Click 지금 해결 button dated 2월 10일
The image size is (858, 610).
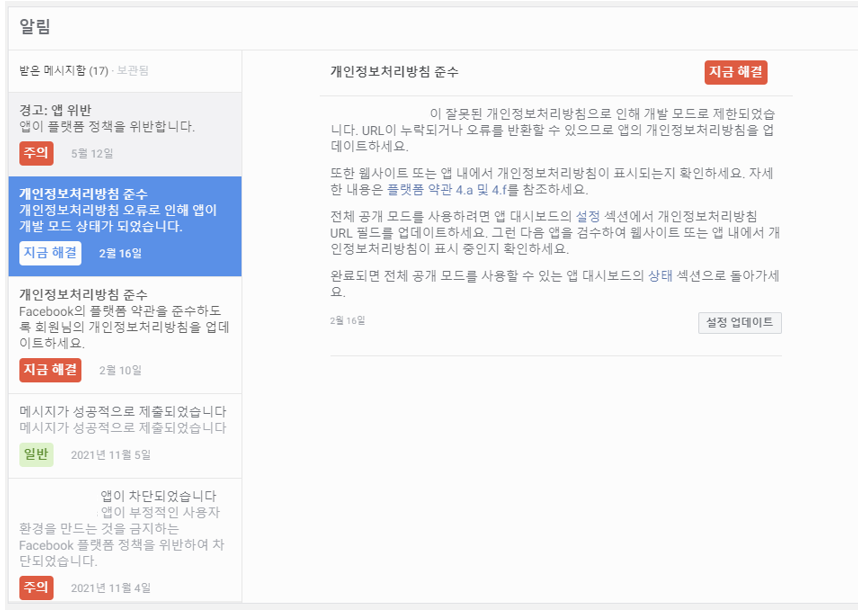click(x=50, y=370)
